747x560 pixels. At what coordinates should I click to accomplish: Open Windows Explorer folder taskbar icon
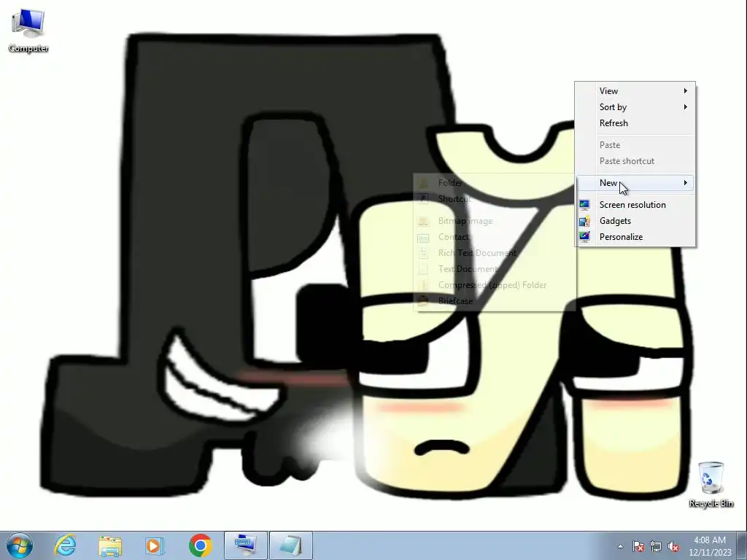click(110, 545)
